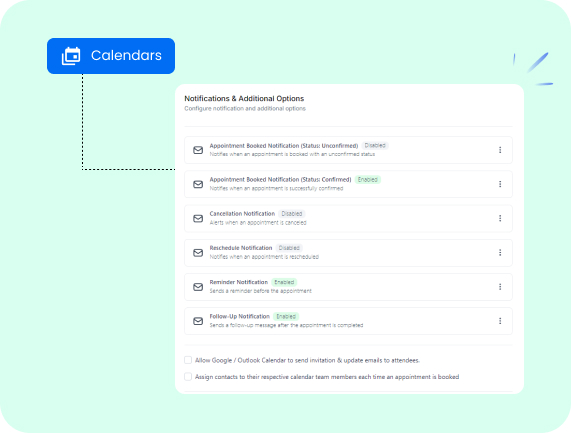The width and height of the screenshot is (571, 433).
Task: Click envelope icon beside Follow-Up Notification
Action: point(198,321)
